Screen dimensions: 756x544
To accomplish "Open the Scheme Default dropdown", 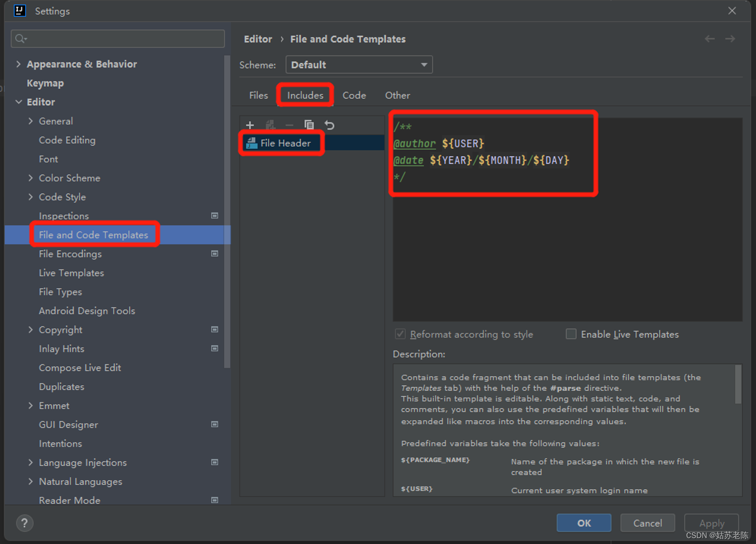I will [x=359, y=65].
